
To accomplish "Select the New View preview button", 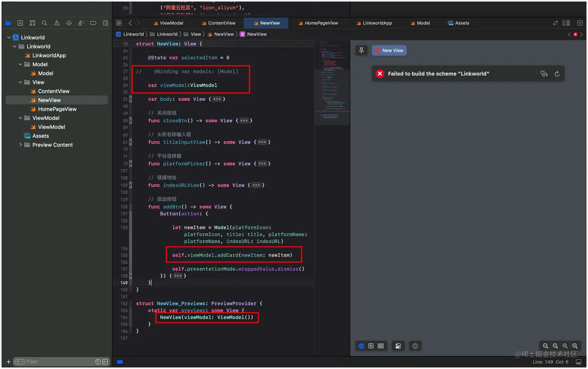I will [x=389, y=51].
